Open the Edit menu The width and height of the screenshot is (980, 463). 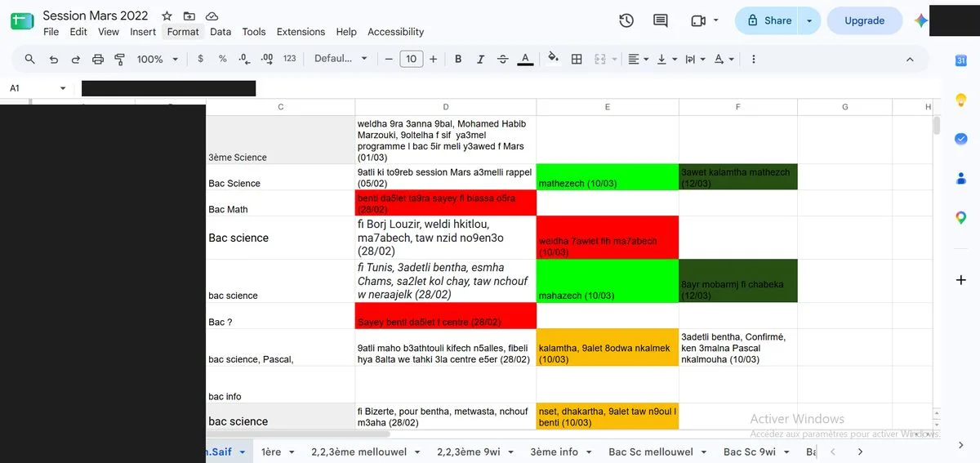pyautogui.click(x=78, y=32)
